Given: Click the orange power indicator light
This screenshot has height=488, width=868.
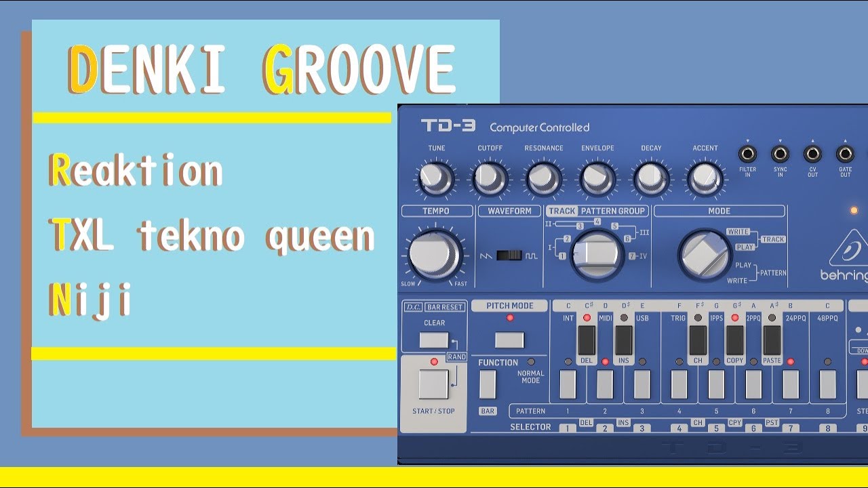Looking at the screenshot, I should click(x=854, y=211).
